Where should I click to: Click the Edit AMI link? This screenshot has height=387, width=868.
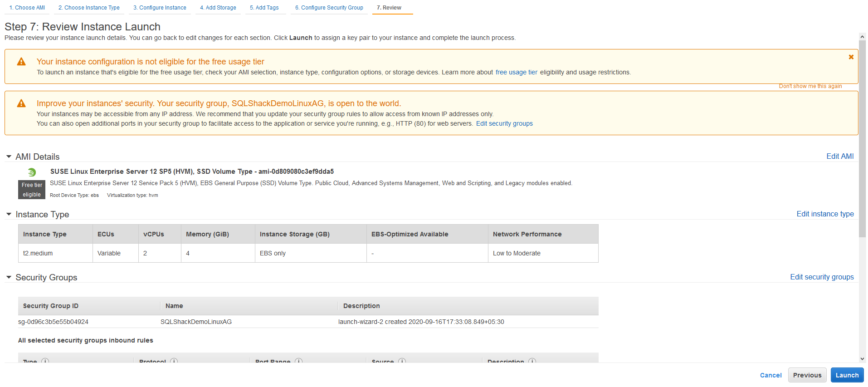tap(840, 156)
